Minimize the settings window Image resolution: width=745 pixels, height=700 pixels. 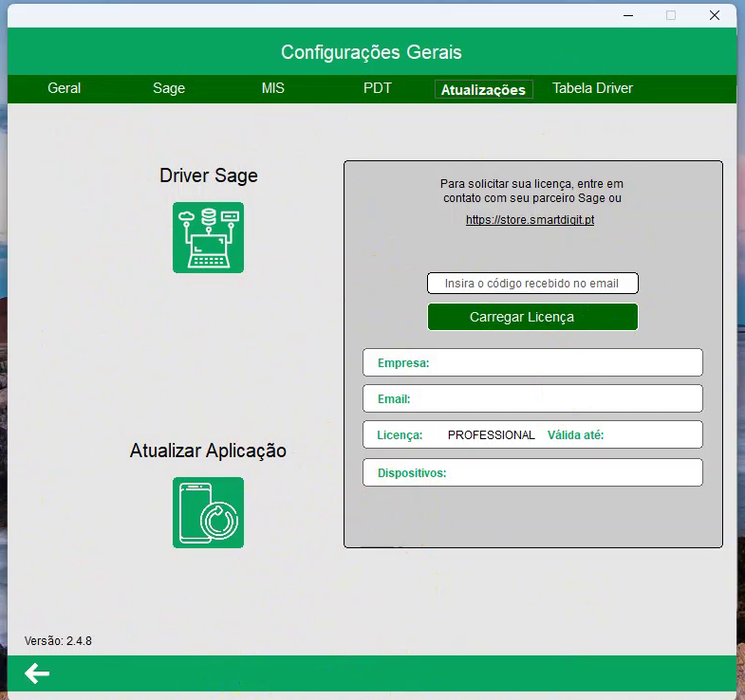[628, 16]
